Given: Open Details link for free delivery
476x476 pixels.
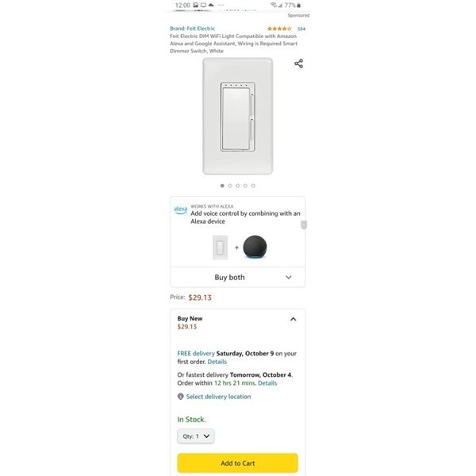Looking at the screenshot, I should 217,362.
